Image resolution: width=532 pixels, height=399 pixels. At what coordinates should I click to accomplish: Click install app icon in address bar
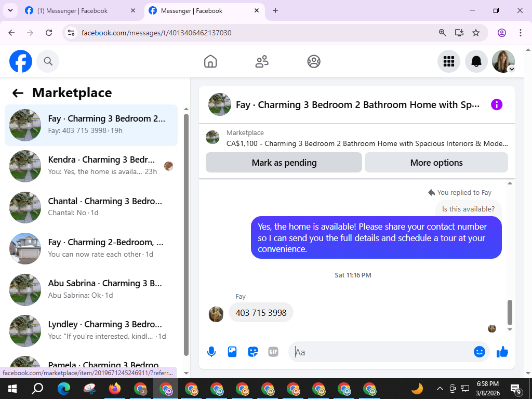(x=459, y=33)
